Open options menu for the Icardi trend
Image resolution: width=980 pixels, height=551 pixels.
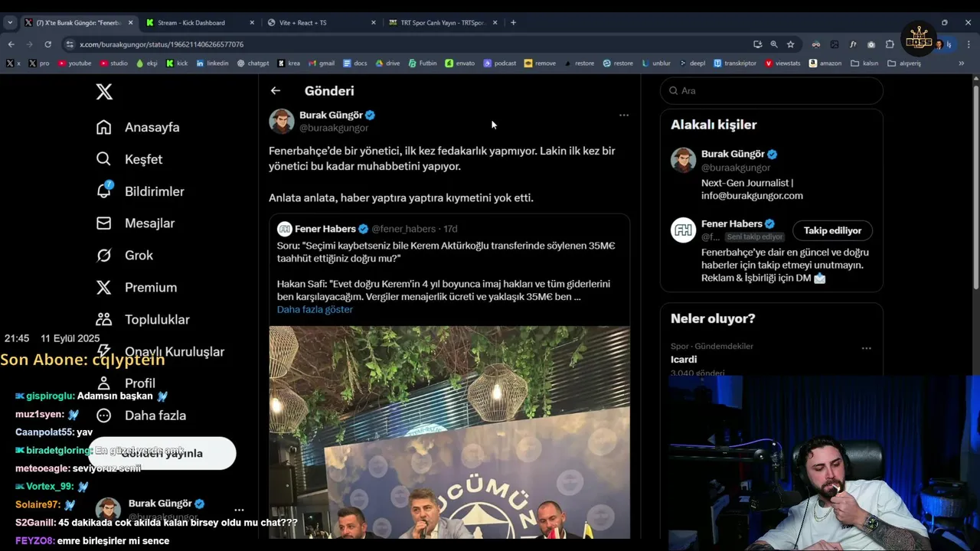point(867,348)
